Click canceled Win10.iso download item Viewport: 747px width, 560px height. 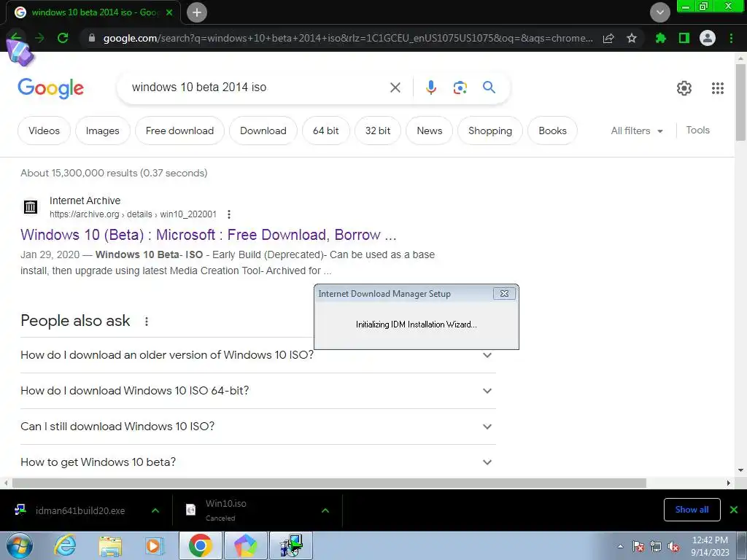(226, 510)
